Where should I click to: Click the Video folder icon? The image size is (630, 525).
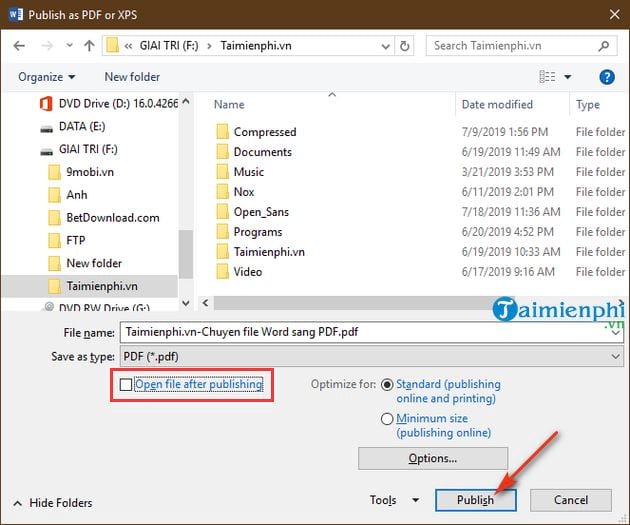click(x=222, y=272)
